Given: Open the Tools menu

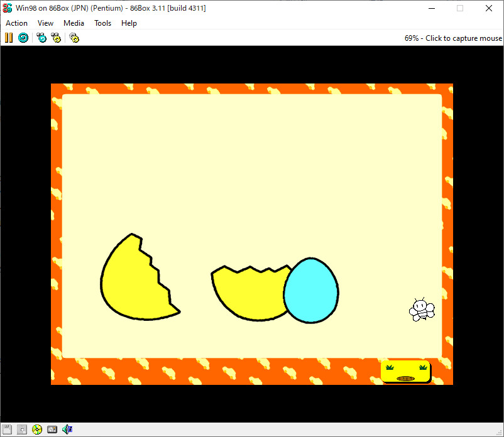Looking at the screenshot, I should (102, 23).
